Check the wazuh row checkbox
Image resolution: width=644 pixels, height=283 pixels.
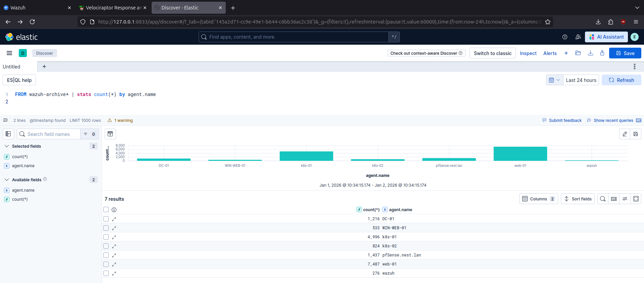click(x=106, y=273)
